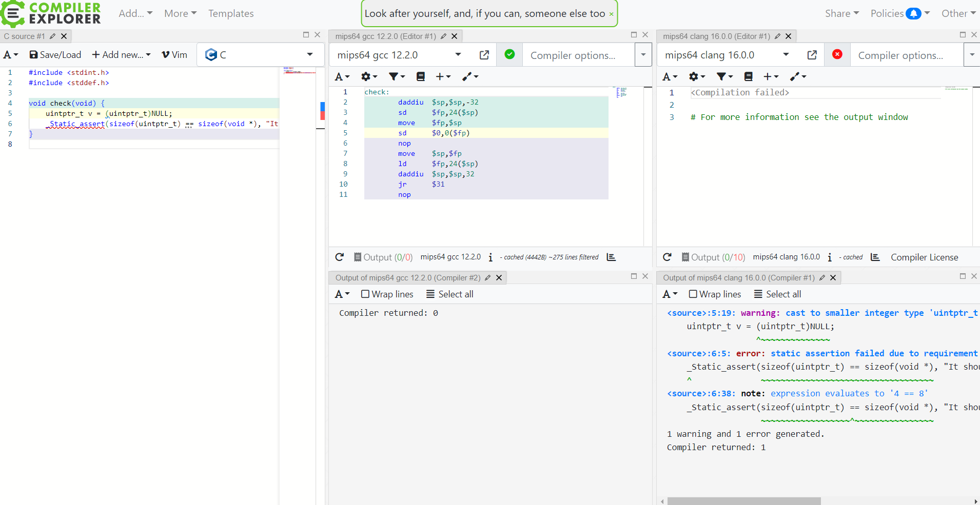
Task: Dismiss the motto banner
Action: (611, 14)
